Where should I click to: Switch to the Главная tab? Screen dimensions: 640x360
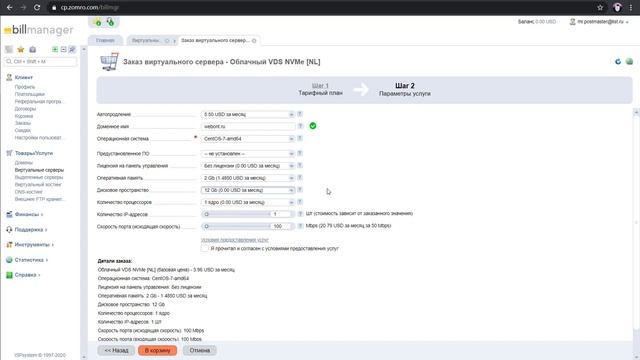click(x=105, y=40)
